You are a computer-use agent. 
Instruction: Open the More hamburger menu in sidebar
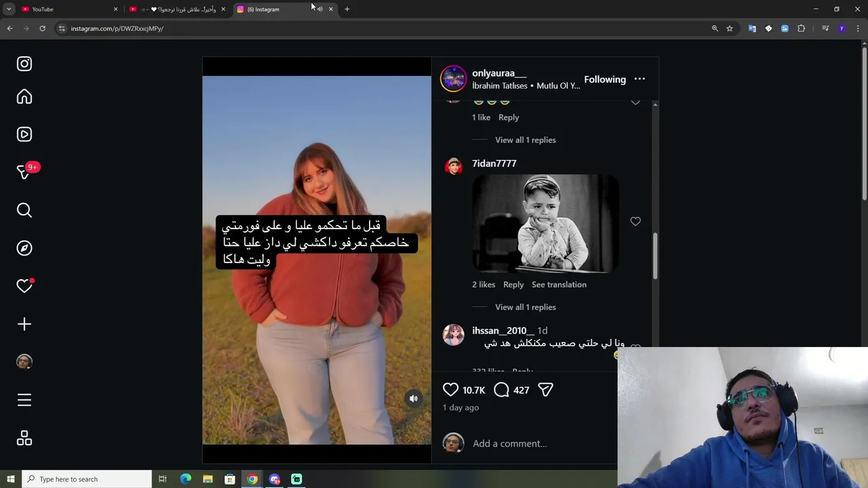tap(24, 401)
